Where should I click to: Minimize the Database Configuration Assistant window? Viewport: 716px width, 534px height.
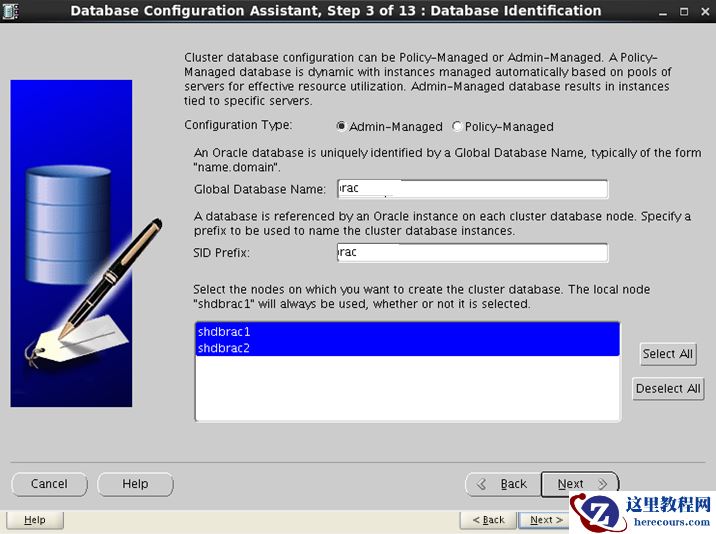663,12
